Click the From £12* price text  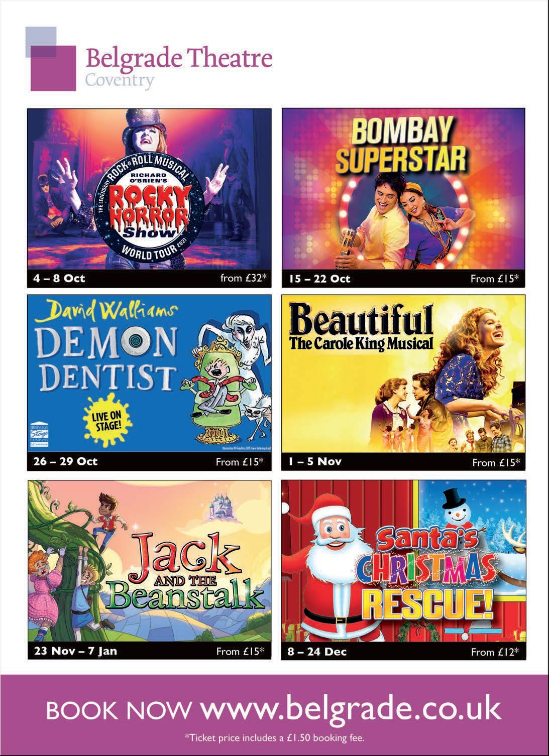[495, 652]
